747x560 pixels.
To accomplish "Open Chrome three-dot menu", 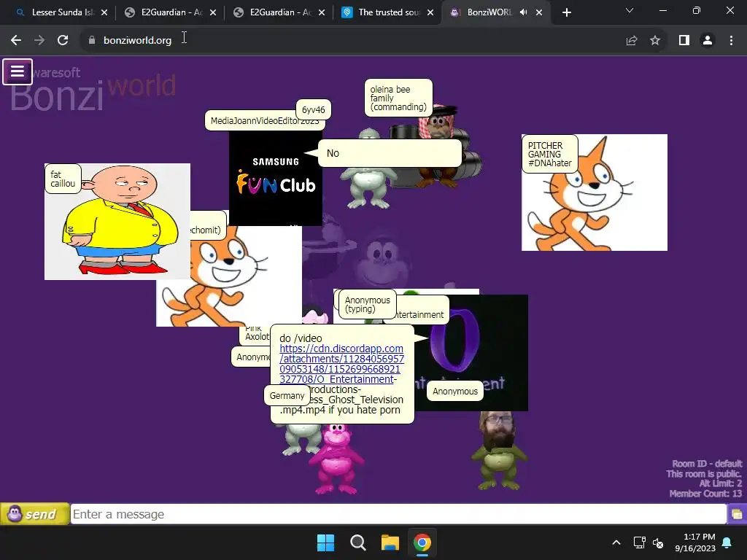I will click(731, 41).
